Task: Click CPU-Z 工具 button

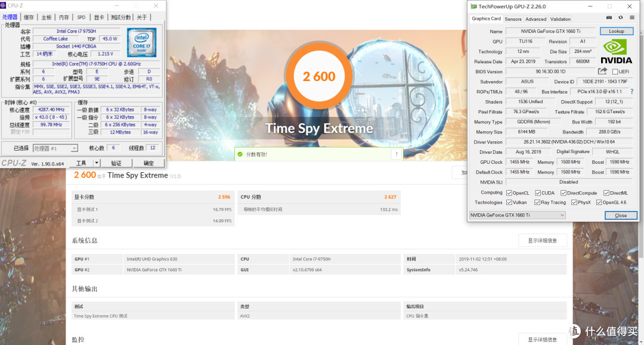Action: 81,163
